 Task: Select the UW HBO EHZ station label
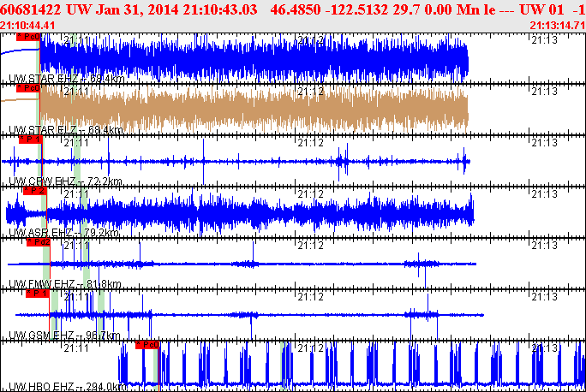68,386
